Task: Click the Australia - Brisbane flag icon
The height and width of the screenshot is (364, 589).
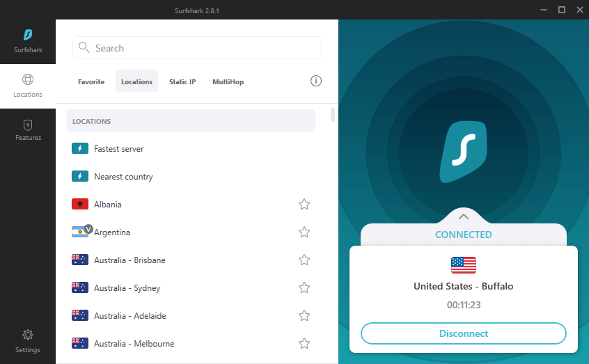Action: tap(80, 260)
